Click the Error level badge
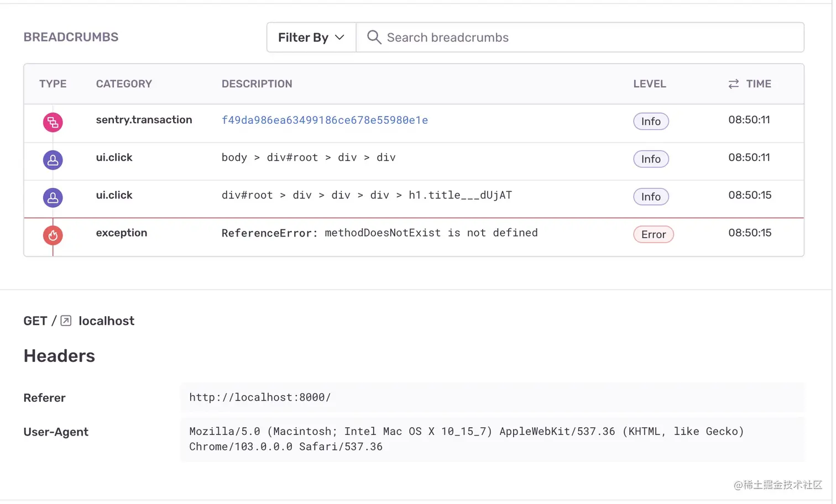 click(653, 234)
